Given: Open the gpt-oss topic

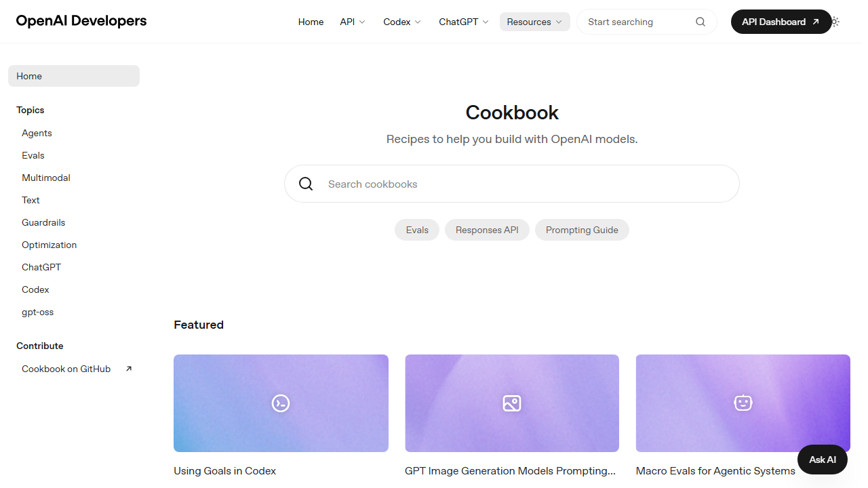Looking at the screenshot, I should (x=37, y=312).
